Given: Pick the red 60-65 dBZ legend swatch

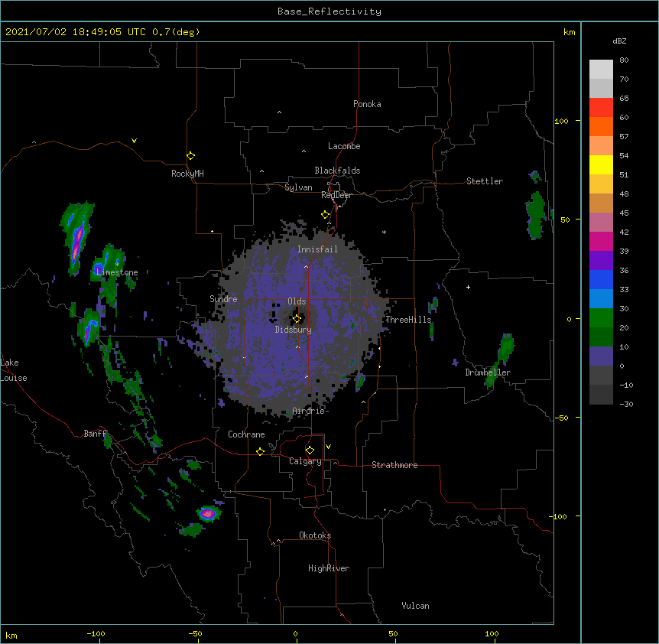Looking at the screenshot, I should [x=601, y=108].
